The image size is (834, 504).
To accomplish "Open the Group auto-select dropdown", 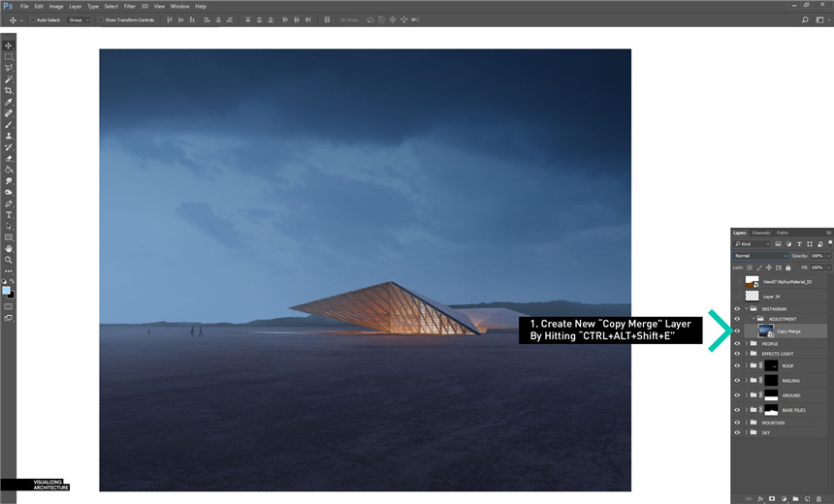I will tap(79, 19).
